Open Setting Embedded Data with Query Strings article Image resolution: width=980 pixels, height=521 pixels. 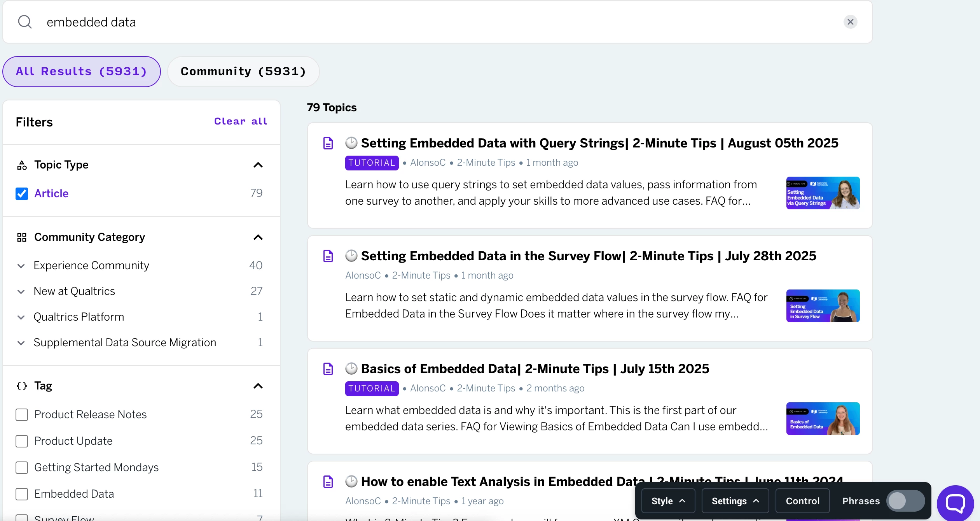(x=599, y=143)
